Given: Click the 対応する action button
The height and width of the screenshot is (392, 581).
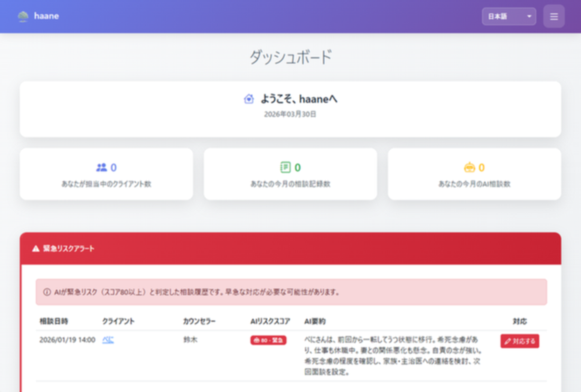Looking at the screenshot, I should (520, 341).
